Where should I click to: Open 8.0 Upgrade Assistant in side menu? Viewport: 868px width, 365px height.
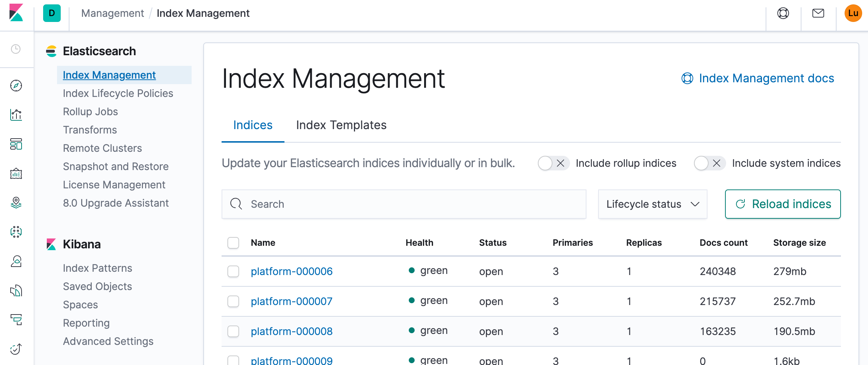[x=116, y=203]
